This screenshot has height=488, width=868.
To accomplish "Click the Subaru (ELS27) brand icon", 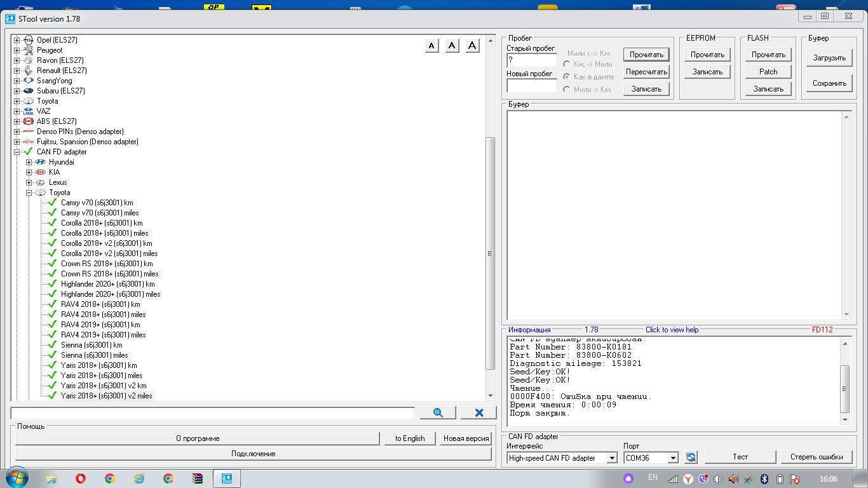I will (x=28, y=91).
